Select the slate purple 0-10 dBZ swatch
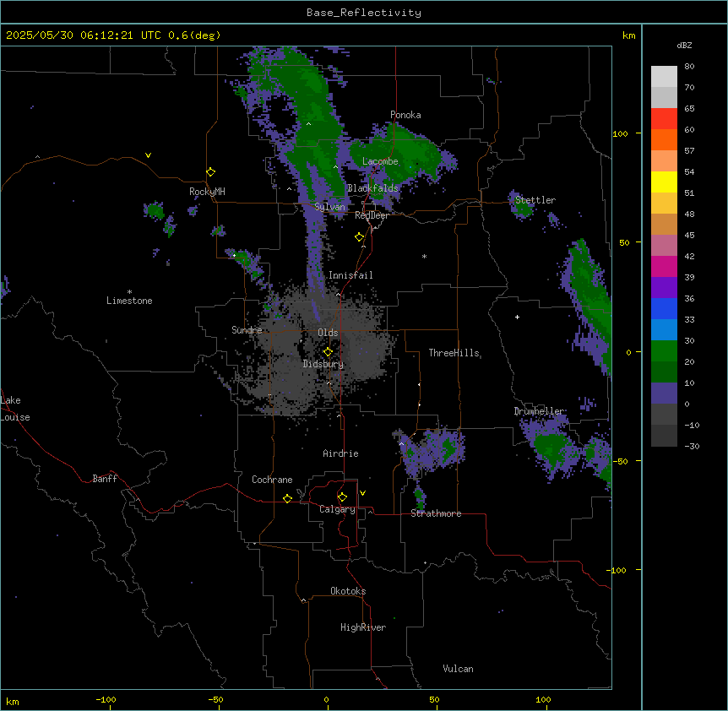 (664, 393)
